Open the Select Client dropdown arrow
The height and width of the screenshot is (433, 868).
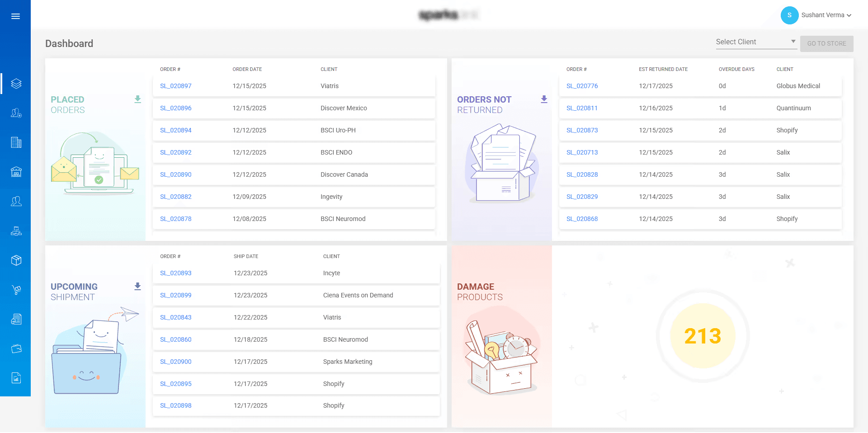point(793,41)
